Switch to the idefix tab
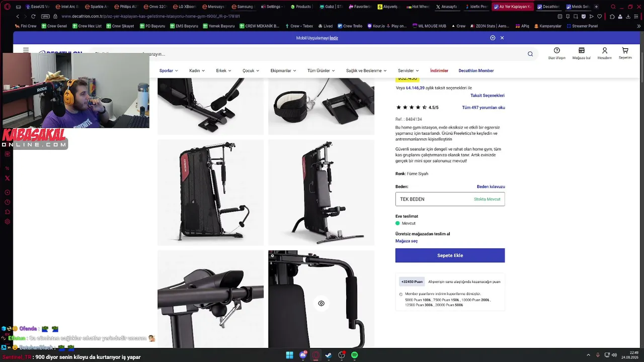The width and height of the screenshot is (644, 362). click(477, 7)
